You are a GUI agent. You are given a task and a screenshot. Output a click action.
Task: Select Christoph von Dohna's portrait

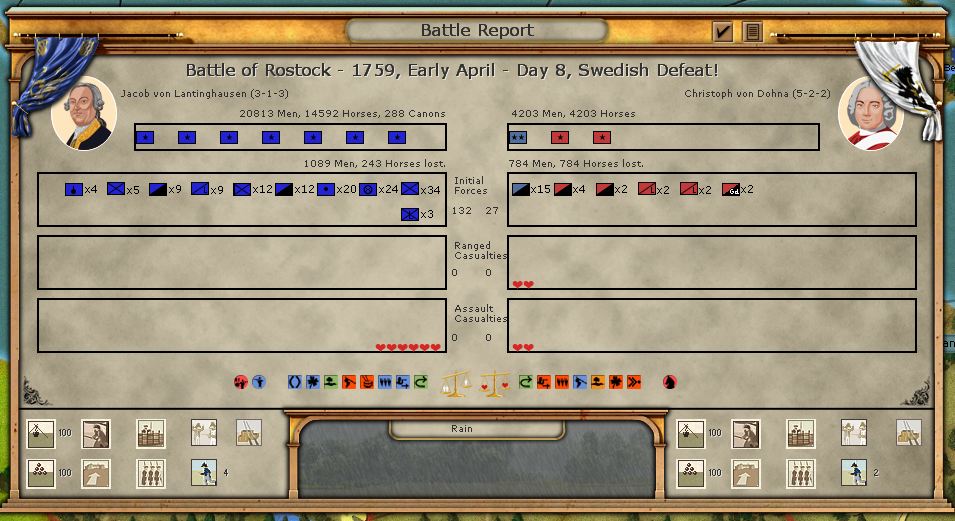click(870, 113)
